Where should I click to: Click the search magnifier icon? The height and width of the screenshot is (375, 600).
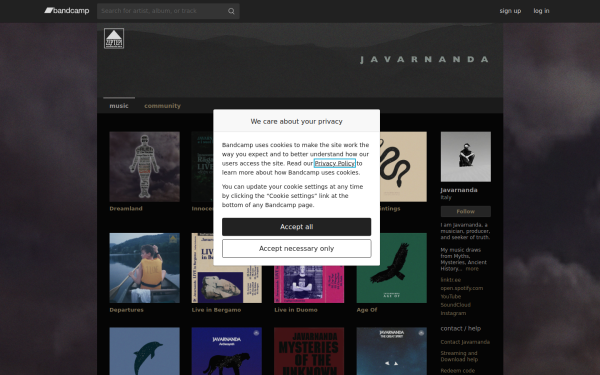(231, 11)
